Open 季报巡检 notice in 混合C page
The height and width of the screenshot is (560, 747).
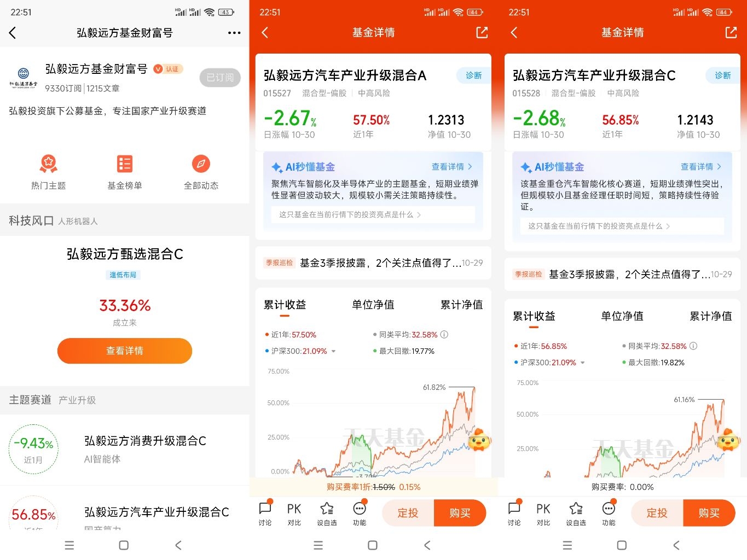[622, 275]
